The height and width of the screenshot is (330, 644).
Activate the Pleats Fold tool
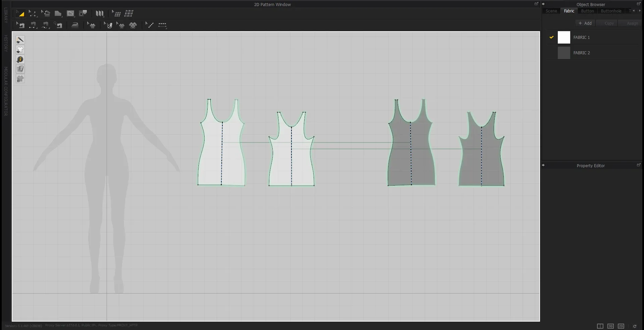point(100,13)
